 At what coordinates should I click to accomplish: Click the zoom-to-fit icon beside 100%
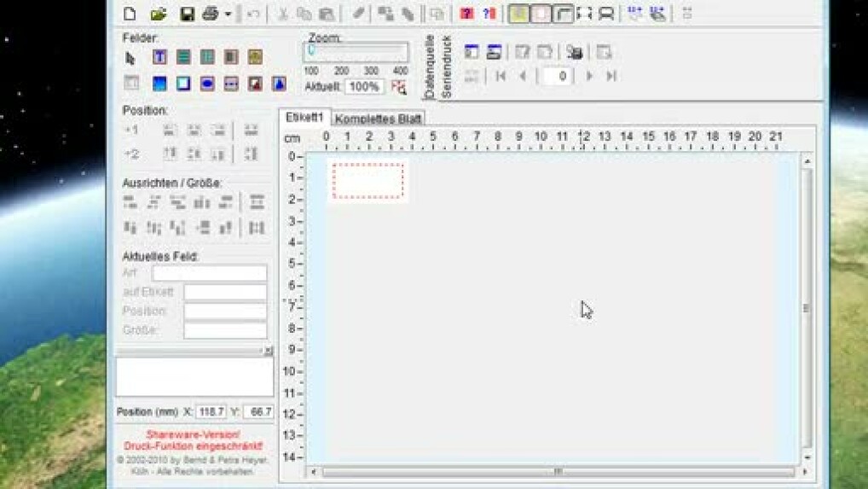pyautogui.click(x=398, y=87)
